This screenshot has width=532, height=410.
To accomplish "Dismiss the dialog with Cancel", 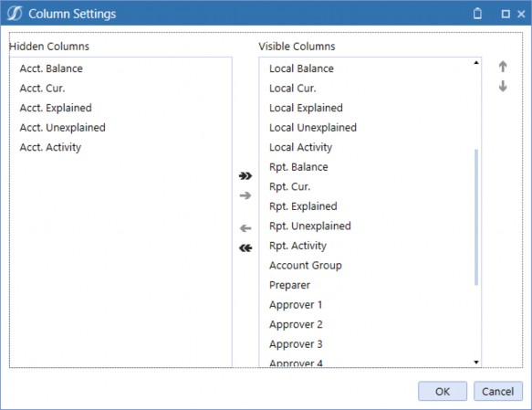I will coord(497,392).
